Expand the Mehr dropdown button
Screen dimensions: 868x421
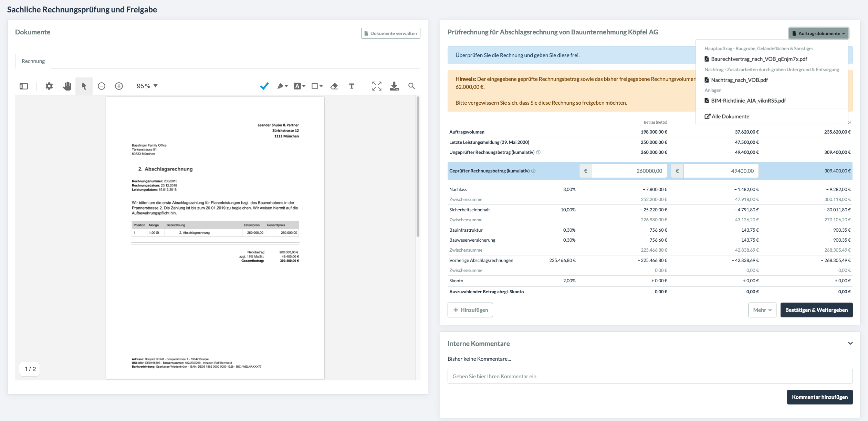click(x=762, y=310)
